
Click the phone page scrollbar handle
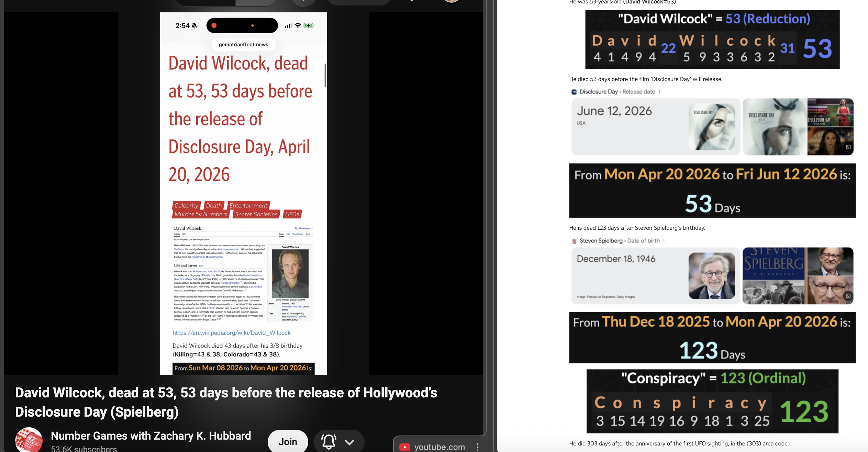[x=325, y=75]
